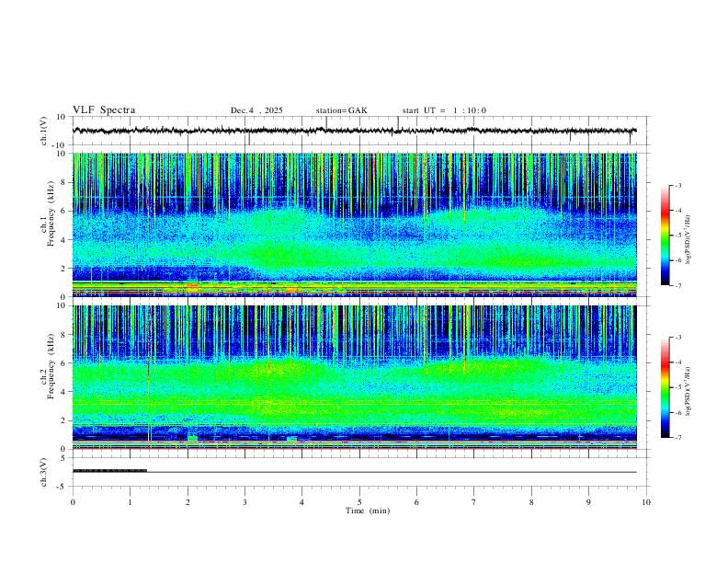Screen dimensions: 728x563
Task: Click the black ch.1 voltage waveform trace
Action: point(354,131)
